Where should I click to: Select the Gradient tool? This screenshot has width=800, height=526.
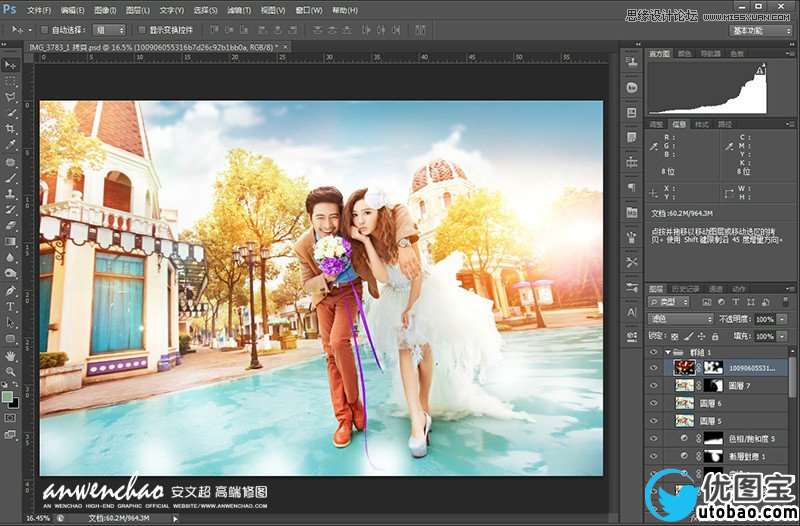pos(10,242)
